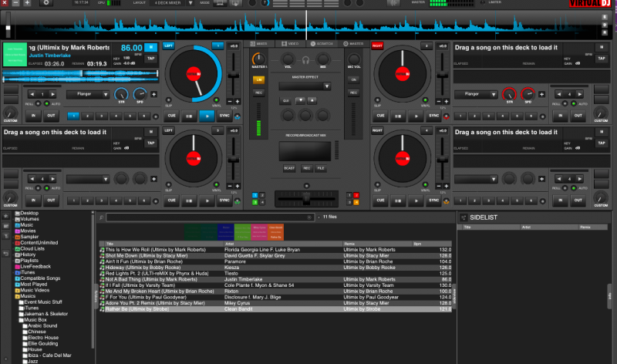Toggle SLIP mode on deck 1
Screen dimensions: 617x364
pyautogui.click(x=168, y=100)
